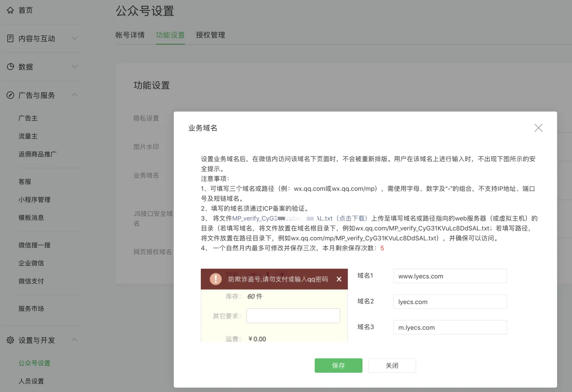The height and width of the screenshot is (392, 572).
Task: Click the warning exclamation icon in banner
Action: coord(216,279)
